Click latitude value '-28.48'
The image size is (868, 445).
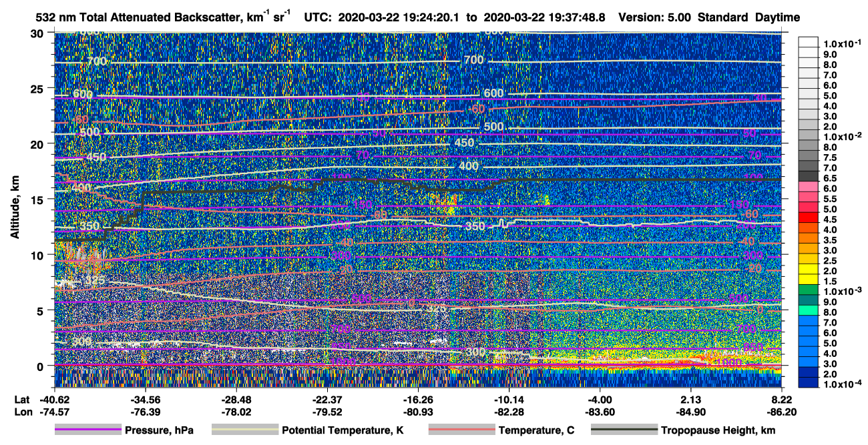(236, 399)
